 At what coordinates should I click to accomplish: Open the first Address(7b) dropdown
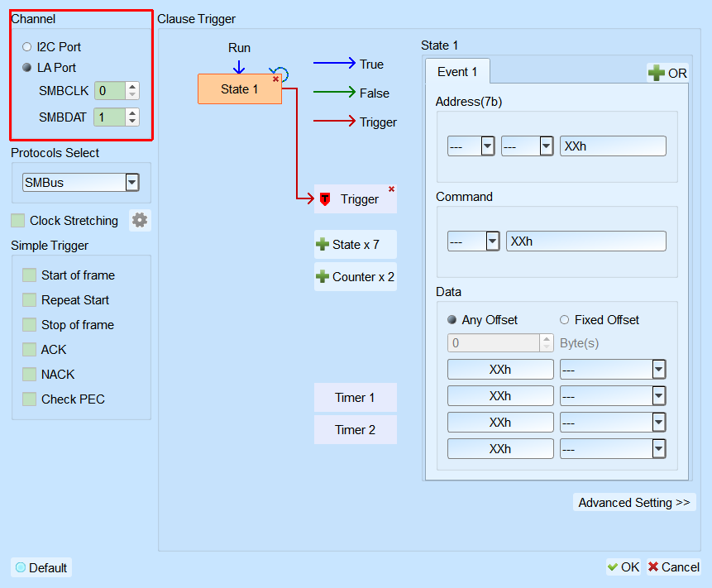coord(471,146)
